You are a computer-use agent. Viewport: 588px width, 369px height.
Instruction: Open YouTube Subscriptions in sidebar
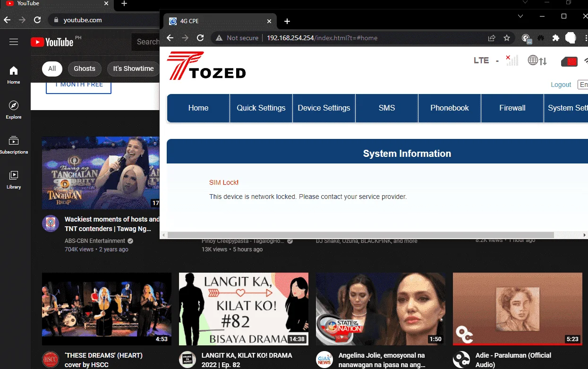click(14, 145)
